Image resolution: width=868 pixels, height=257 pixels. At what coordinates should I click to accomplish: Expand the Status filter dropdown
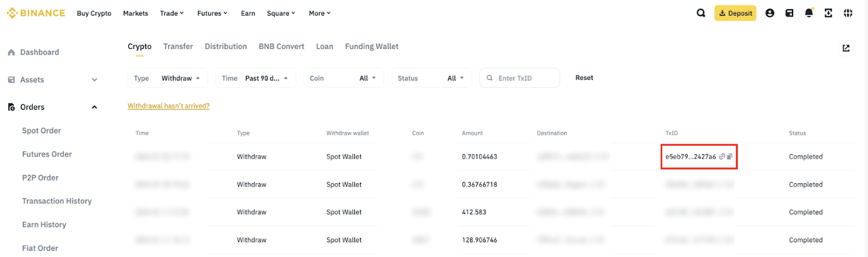point(431,78)
